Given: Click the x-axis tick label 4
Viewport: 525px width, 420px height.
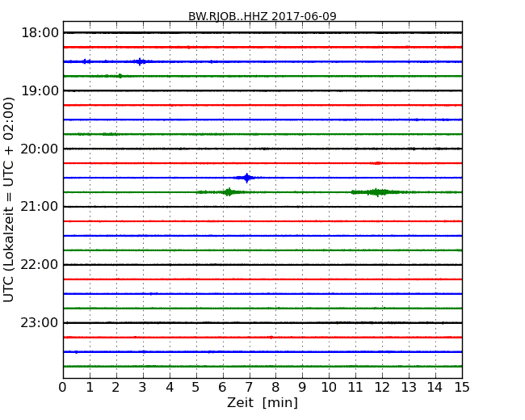Looking at the screenshot, I should coord(170,388).
